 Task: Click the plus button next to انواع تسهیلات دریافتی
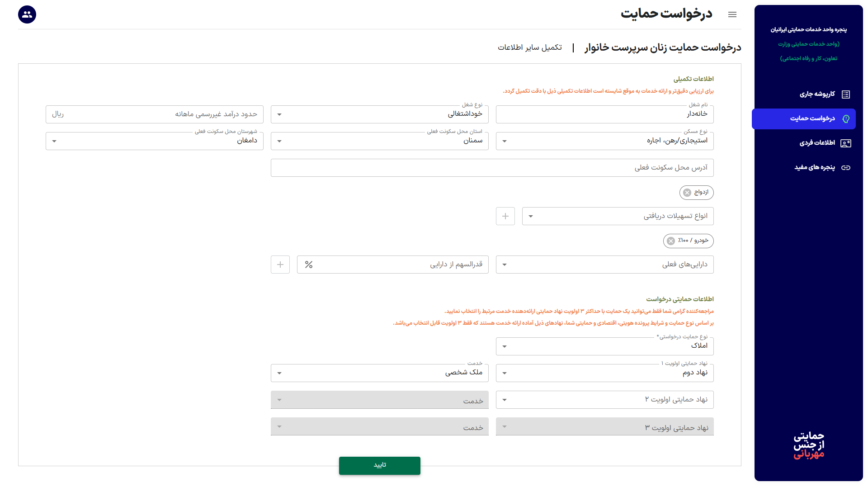(505, 217)
